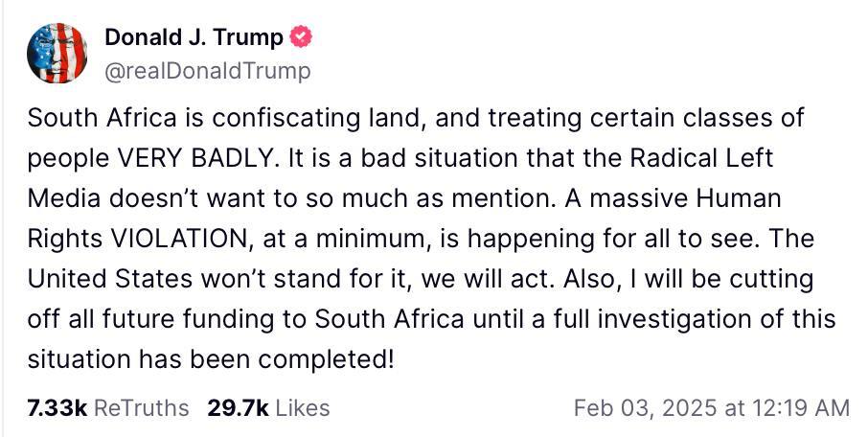Open the flag-themed profile avatar
This screenshot has height=437, width=868.
tap(57, 52)
